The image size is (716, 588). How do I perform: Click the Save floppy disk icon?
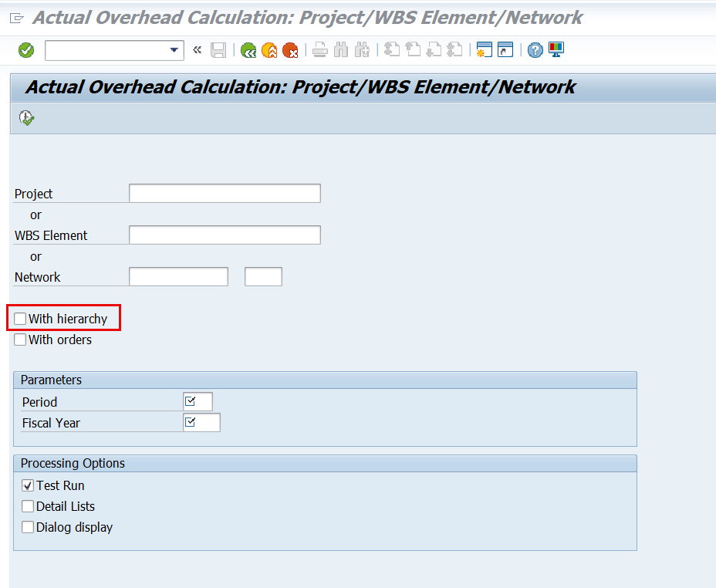[218, 49]
